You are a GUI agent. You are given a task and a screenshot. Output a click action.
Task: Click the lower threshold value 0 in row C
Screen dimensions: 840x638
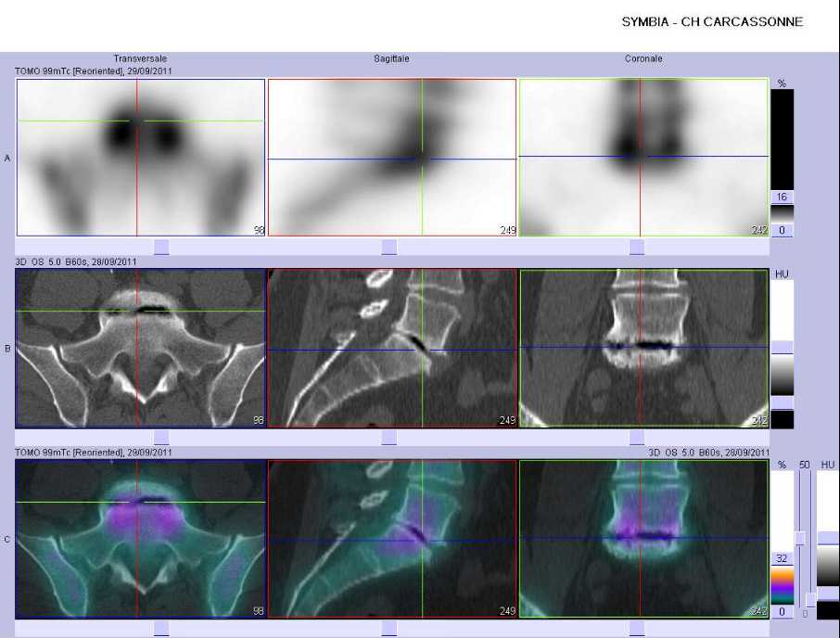coord(782,611)
